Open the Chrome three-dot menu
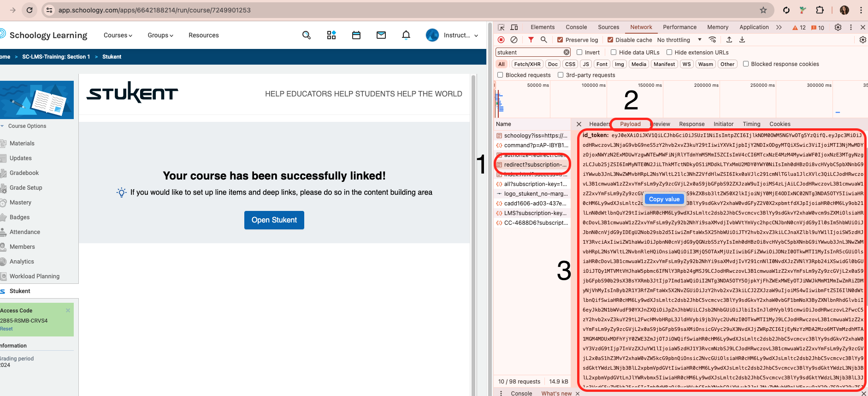The image size is (868, 396). coord(861,10)
